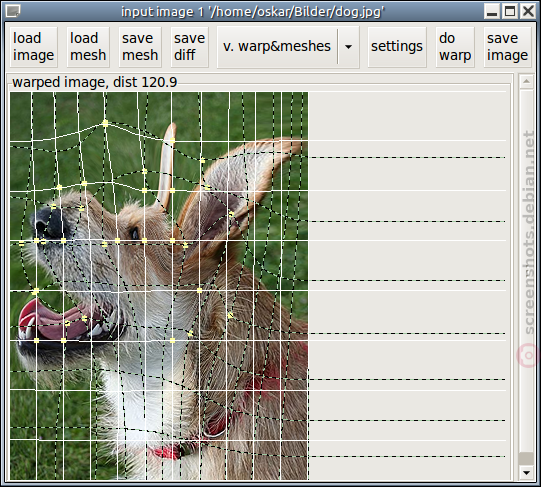
Task: Expand the view mode dropdown arrow
Action: (348, 47)
